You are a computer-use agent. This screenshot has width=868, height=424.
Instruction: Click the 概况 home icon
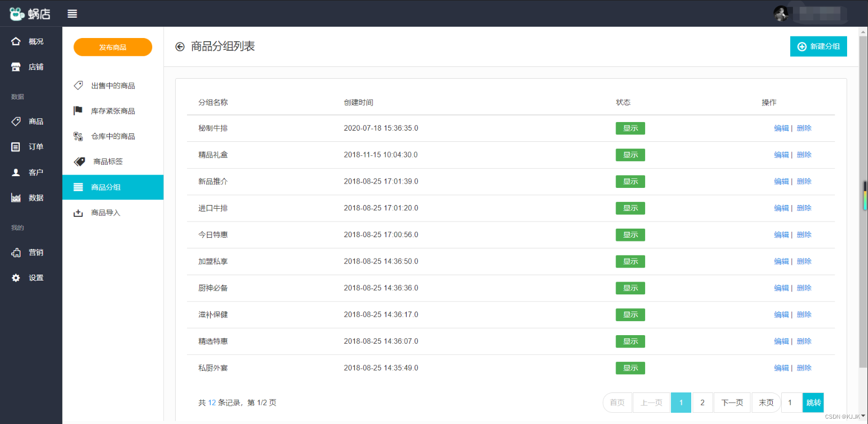(16, 41)
